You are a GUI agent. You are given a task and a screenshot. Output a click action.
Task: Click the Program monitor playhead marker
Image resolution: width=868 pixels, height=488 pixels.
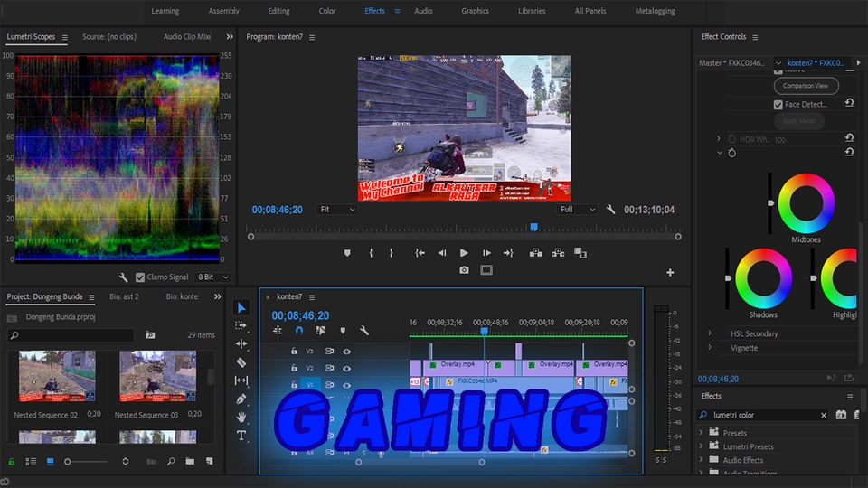click(533, 227)
